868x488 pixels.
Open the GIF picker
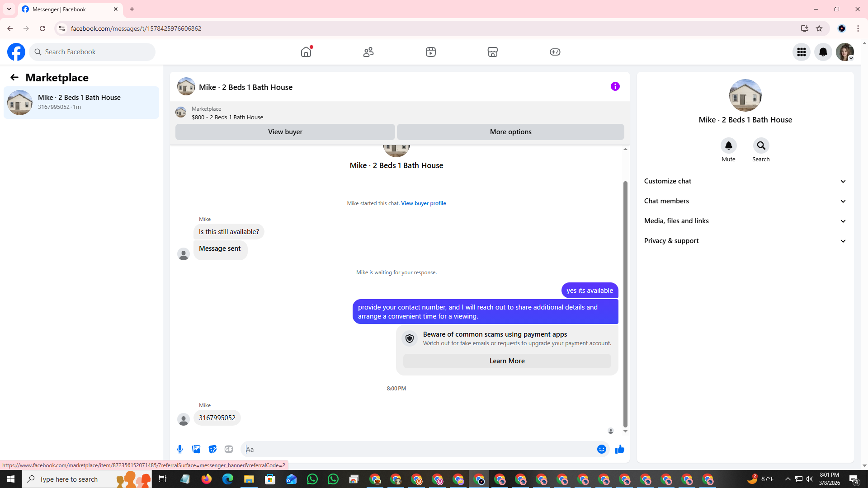click(x=229, y=449)
